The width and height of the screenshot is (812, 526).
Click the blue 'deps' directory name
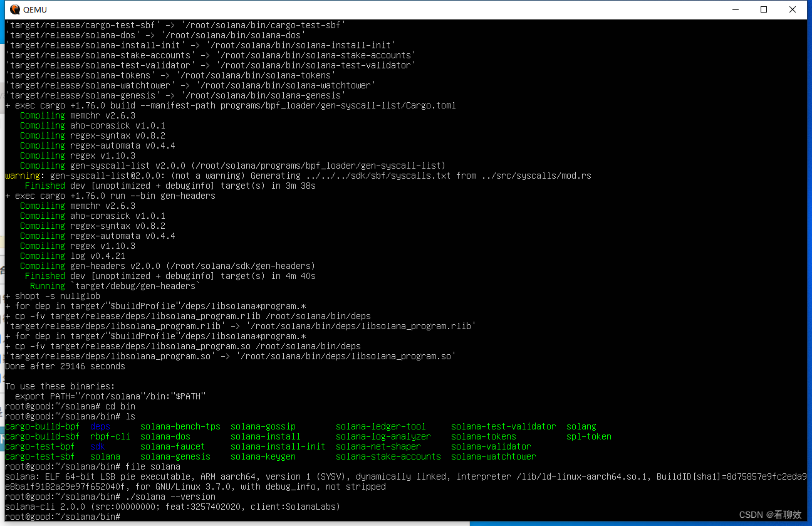click(x=100, y=426)
